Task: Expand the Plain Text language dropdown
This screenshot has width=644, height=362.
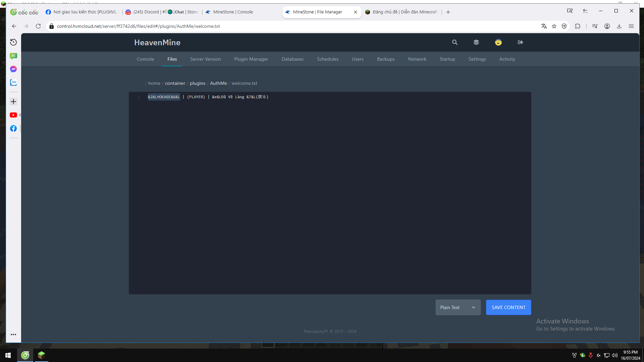Action: [458, 307]
